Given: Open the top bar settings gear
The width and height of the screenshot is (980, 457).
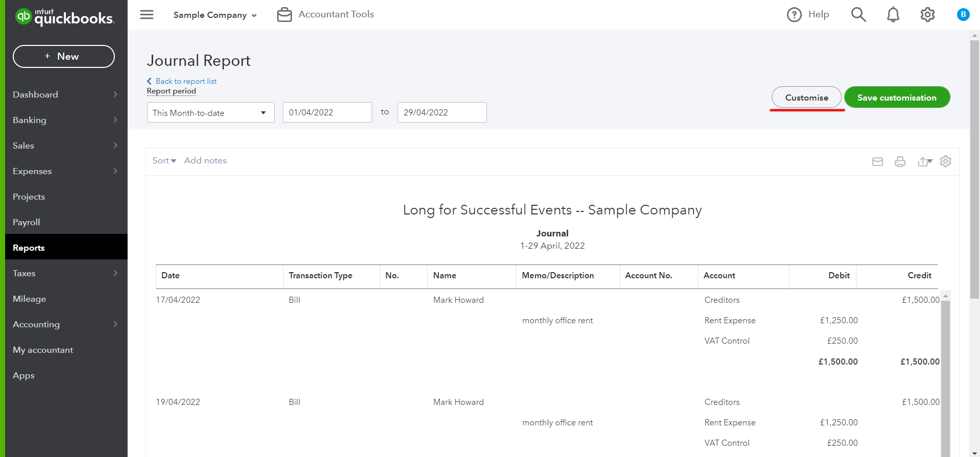Looking at the screenshot, I should tap(927, 14).
